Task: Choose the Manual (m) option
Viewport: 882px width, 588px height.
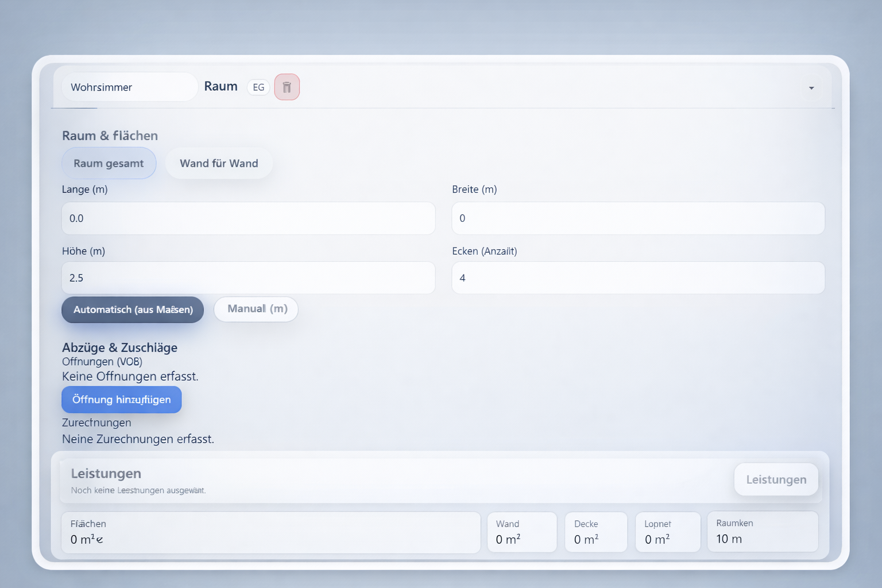Action: tap(256, 309)
